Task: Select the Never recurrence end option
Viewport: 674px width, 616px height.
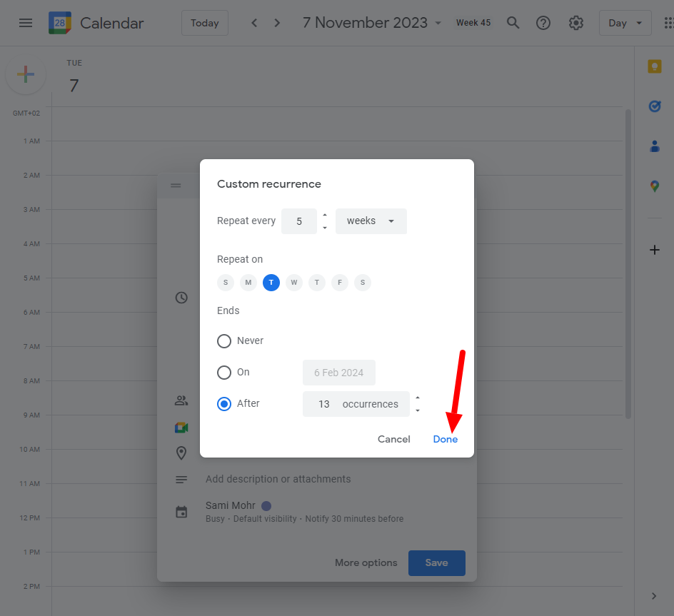Action: pos(224,340)
